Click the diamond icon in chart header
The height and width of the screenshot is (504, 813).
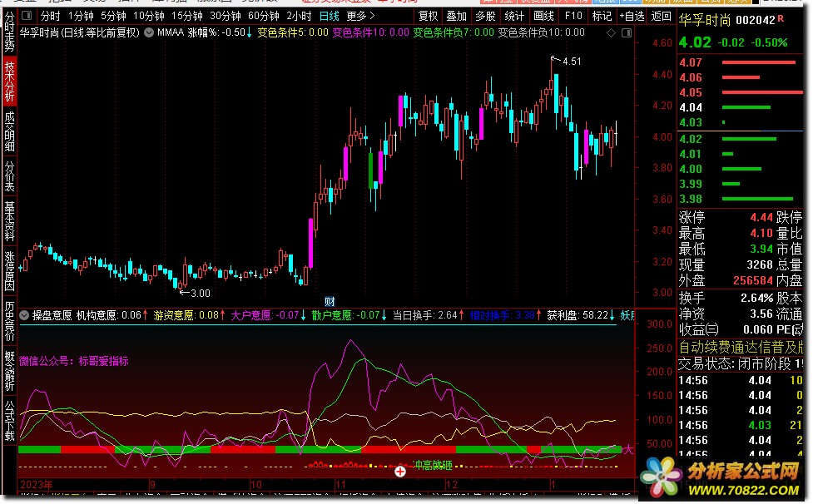[x=609, y=33]
